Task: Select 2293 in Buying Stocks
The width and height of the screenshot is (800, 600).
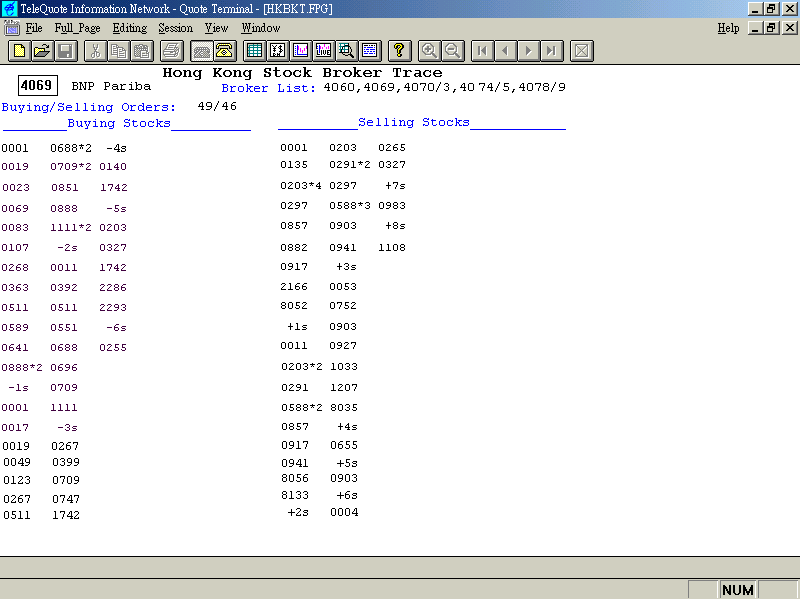Action: (x=113, y=308)
